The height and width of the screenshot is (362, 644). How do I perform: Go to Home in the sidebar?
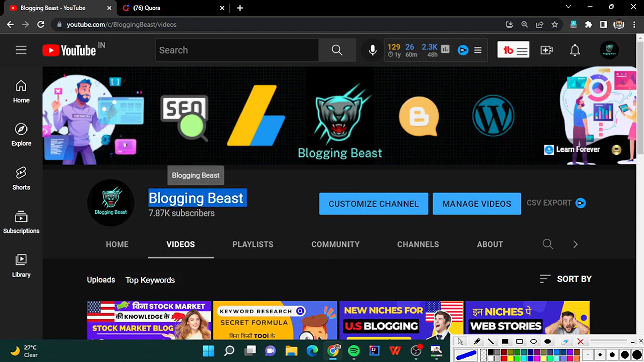(x=21, y=92)
